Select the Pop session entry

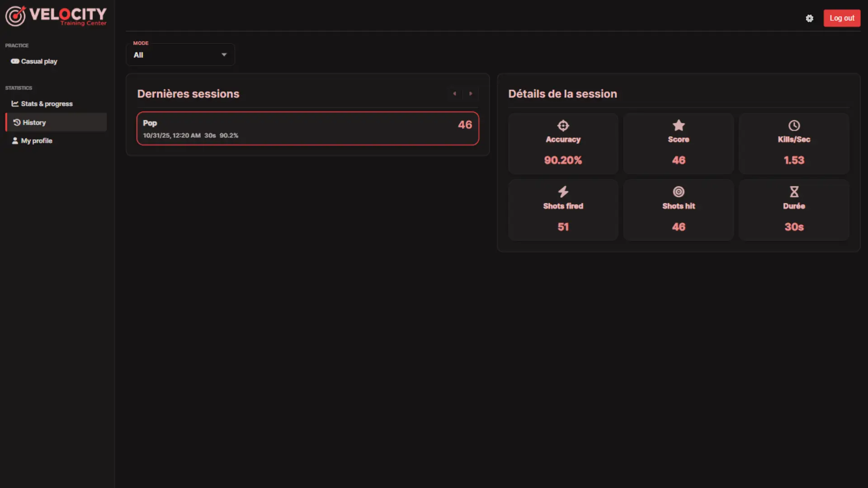pos(307,129)
